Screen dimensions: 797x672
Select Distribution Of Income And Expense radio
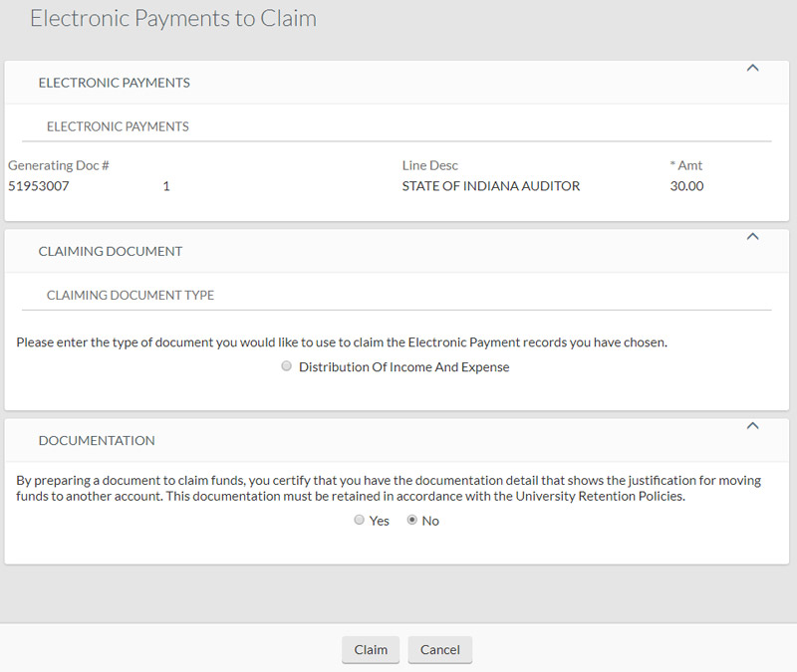click(287, 366)
